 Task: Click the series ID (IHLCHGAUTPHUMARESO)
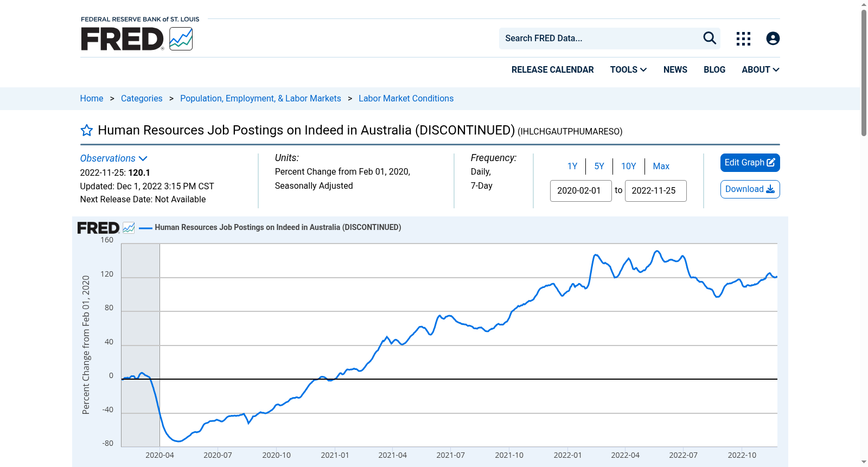[570, 132]
